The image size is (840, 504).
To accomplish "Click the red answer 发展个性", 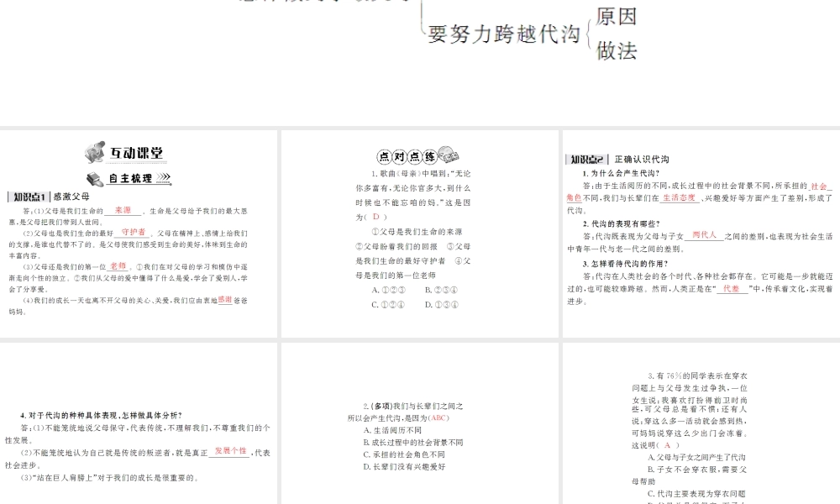I will coord(231,451).
